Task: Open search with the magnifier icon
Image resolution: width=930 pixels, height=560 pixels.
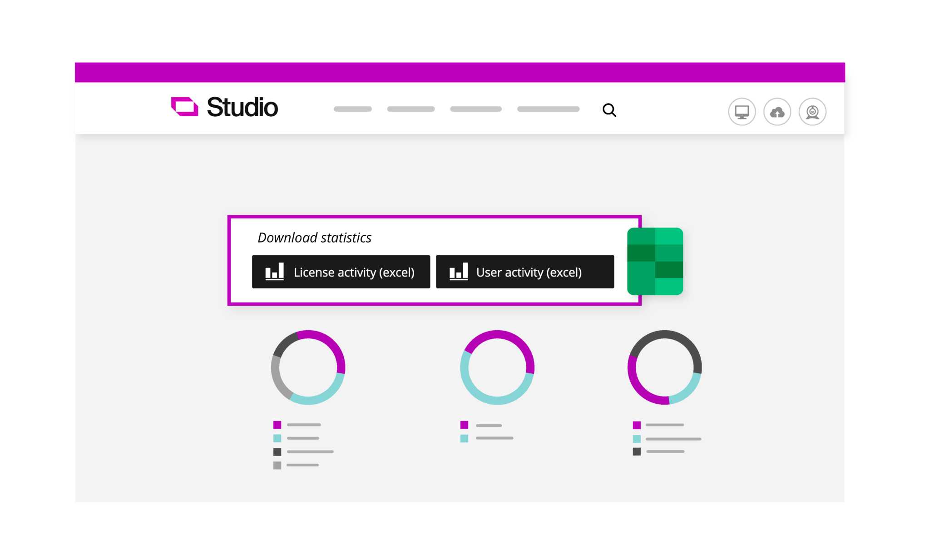Action: pos(609,110)
